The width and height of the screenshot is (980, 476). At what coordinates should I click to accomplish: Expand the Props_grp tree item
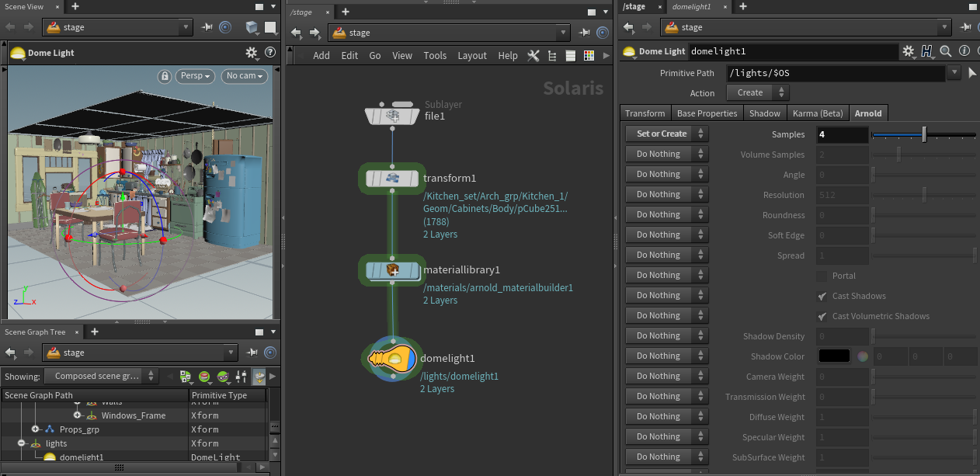pos(35,429)
